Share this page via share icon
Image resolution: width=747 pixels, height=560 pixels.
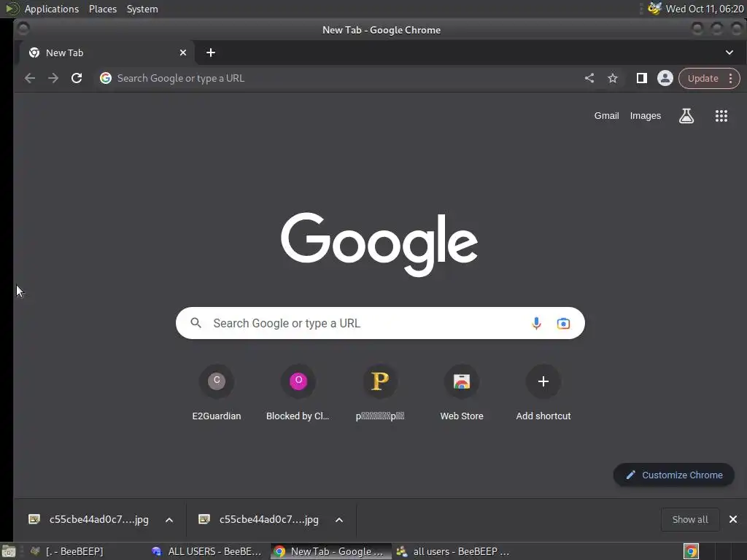click(589, 78)
